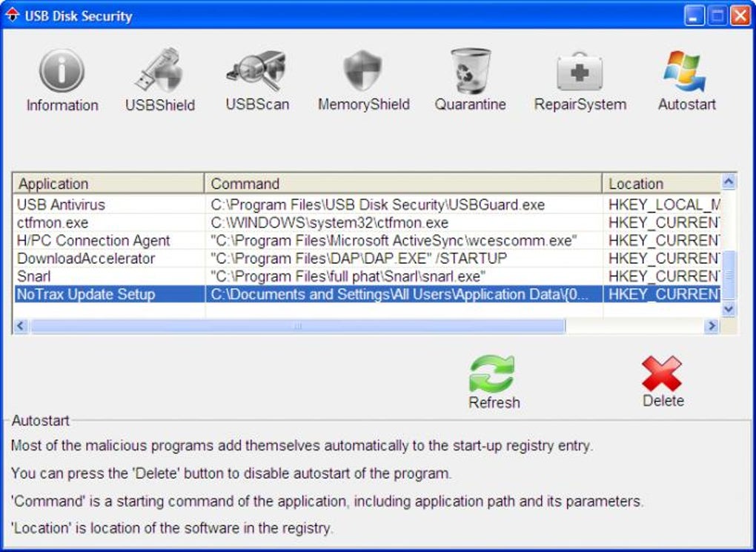Click the system32\ctfmon.exe command path
This screenshot has width=756, height=552.
(329, 223)
